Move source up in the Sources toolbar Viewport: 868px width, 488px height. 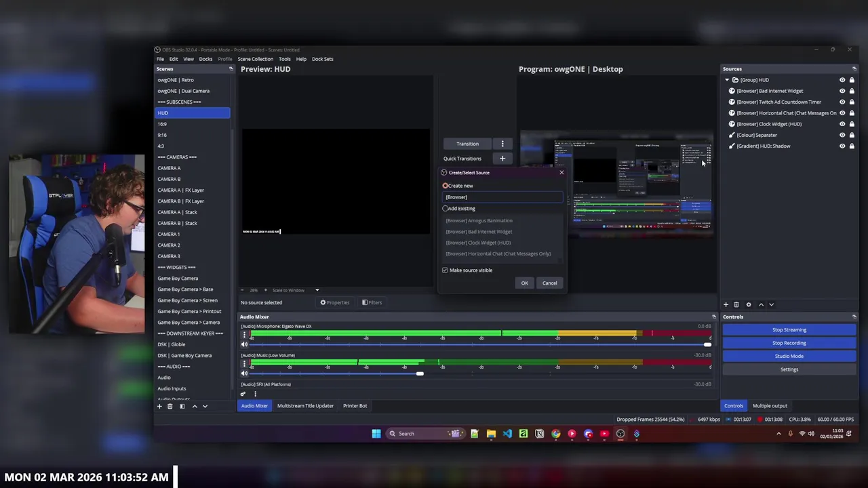[761, 305]
